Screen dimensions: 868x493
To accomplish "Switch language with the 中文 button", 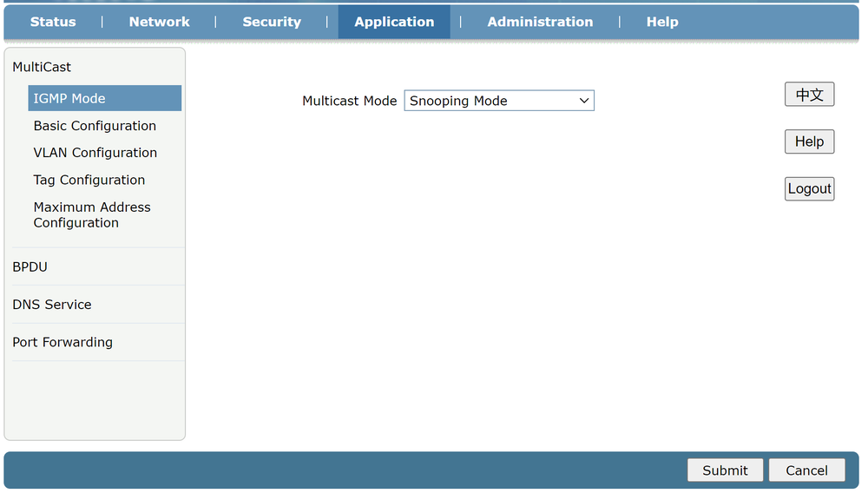I will point(809,95).
